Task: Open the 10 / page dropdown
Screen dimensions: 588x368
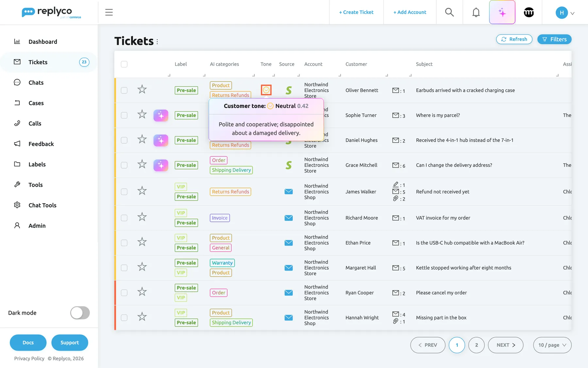Action: click(552, 345)
